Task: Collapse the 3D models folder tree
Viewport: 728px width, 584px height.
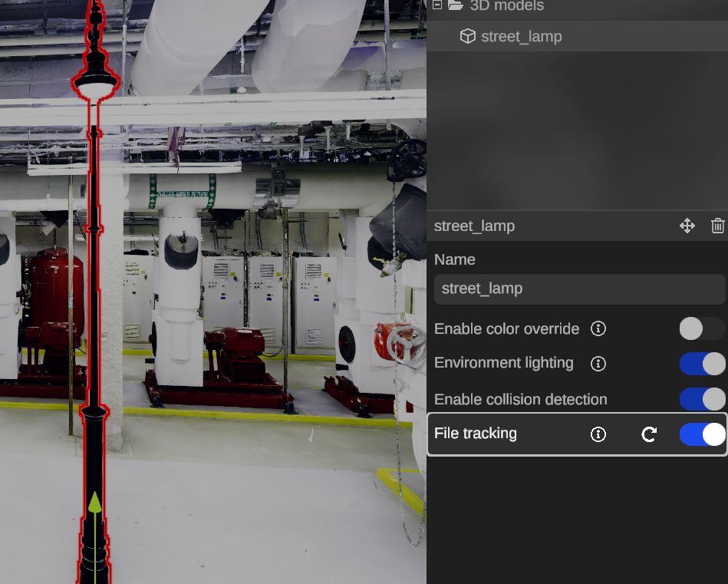Action: (x=437, y=5)
